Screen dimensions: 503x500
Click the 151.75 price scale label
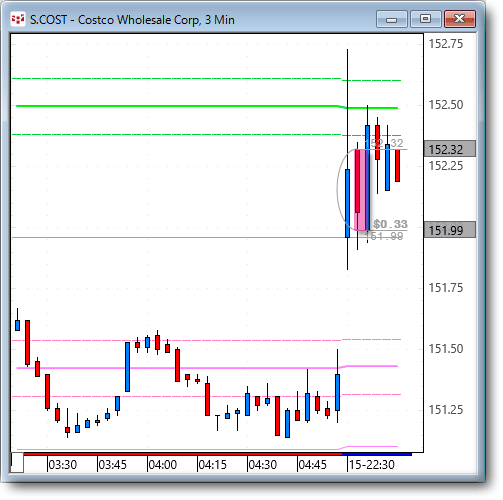pos(446,288)
